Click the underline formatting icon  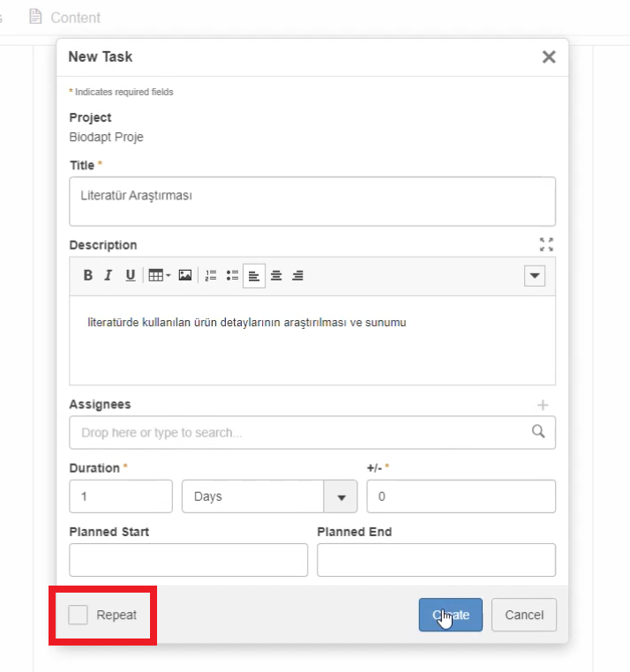[x=131, y=275]
